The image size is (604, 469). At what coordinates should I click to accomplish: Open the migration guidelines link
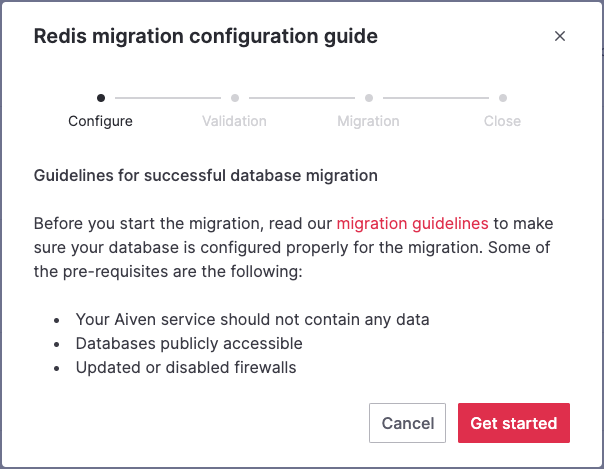[x=412, y=223]
